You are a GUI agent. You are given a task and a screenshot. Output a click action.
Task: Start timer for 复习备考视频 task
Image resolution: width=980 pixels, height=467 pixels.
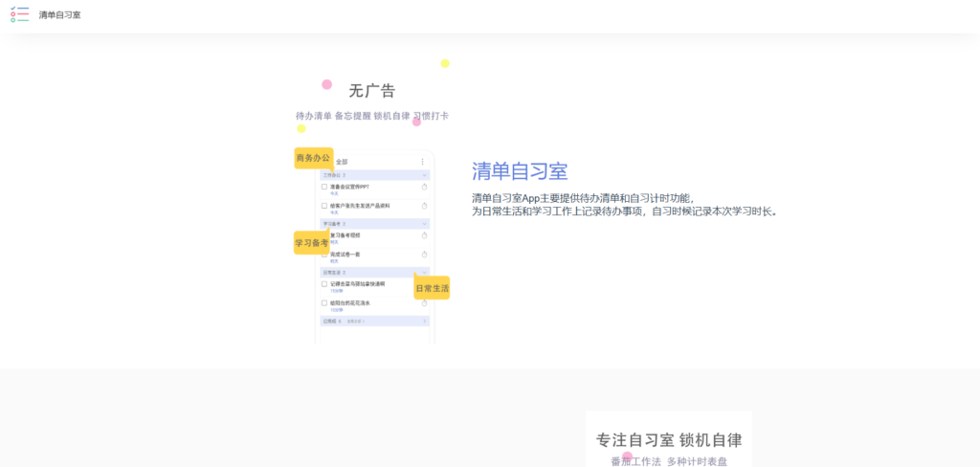[424, 235]
